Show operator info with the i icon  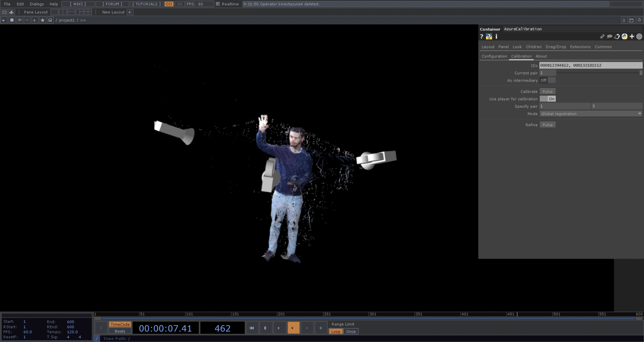pos(496,36)
